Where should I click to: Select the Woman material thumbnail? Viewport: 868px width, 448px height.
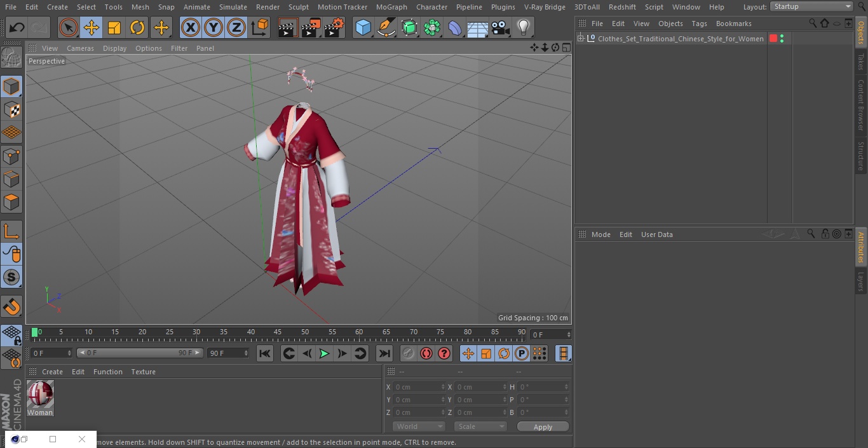40,395
